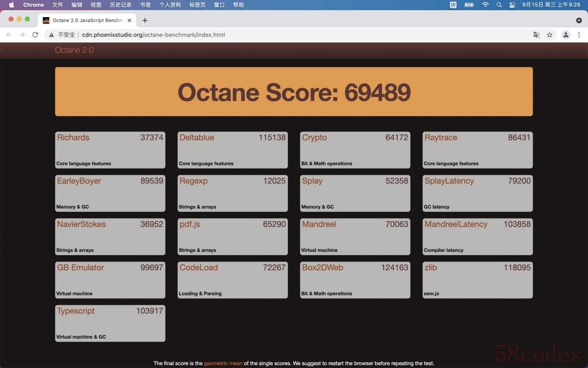Image resolution: width=588 pixels, height=368 pixels.
Task: Open Control Center in the menu bar
Action: (x=512, y=5)
